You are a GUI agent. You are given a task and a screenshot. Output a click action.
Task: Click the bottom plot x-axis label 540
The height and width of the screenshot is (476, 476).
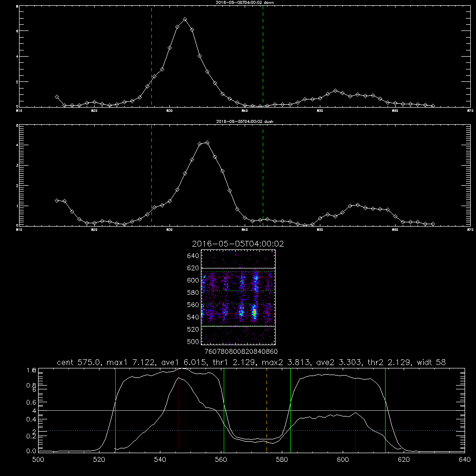coord(160,460)
